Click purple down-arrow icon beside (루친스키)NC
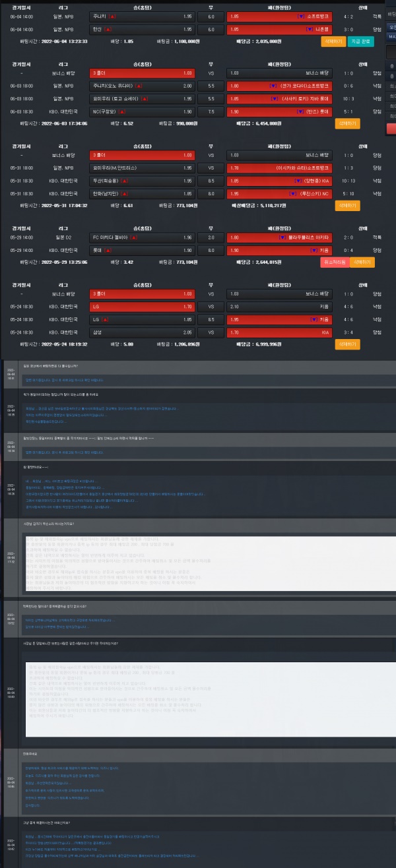Screen dimensions: 396x868 tap(292, 194)
